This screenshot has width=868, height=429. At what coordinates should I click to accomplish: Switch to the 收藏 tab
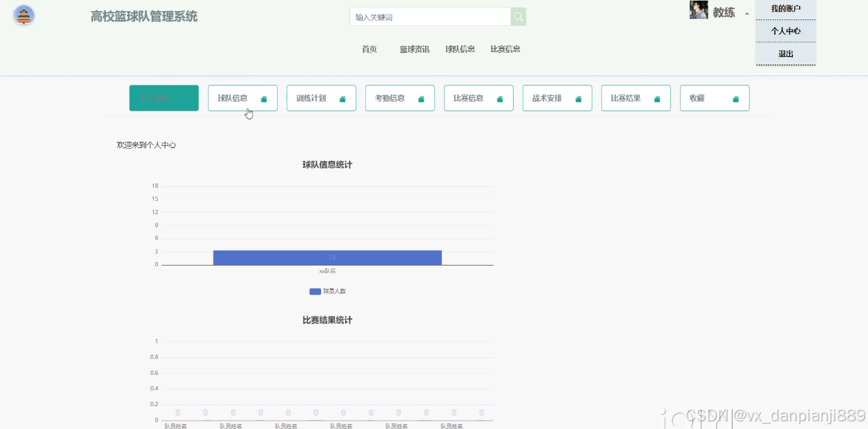pos(715,98)
